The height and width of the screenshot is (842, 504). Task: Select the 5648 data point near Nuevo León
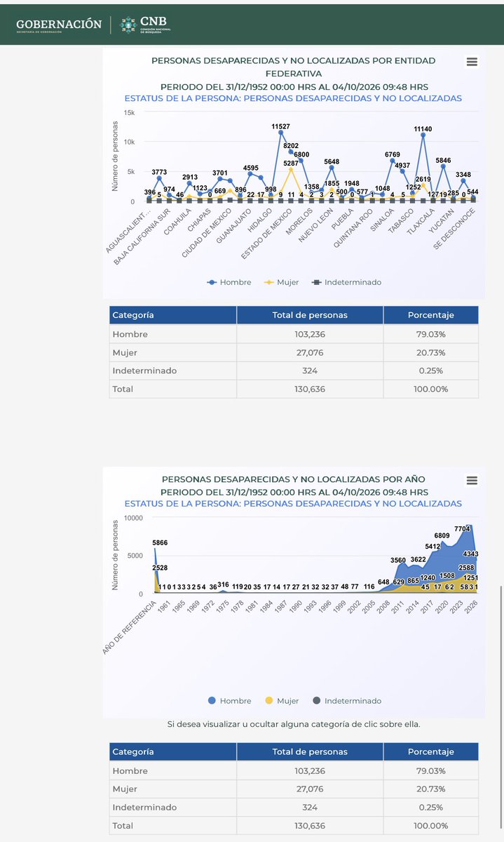(x=332, y=167)
